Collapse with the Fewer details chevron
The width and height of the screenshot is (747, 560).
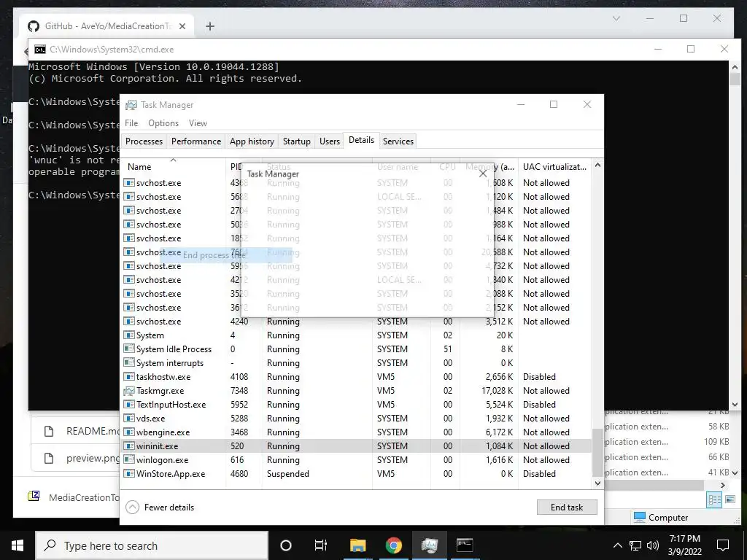point(133,507)
